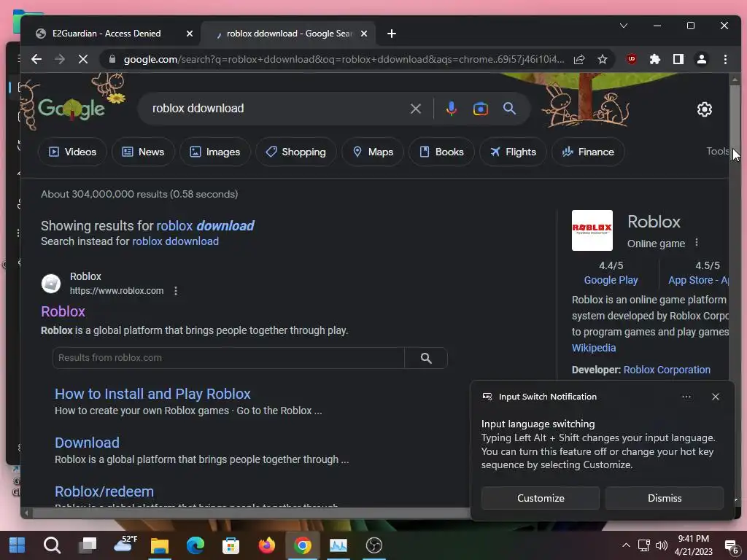
Task: Open Roblox knowledge panel more options
Action: click(697, 243)
